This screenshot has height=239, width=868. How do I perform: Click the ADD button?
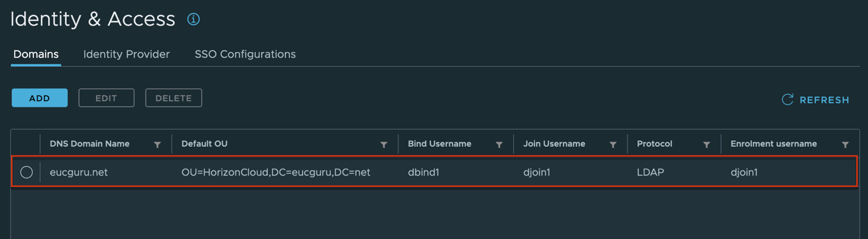(x=39, y=98)
